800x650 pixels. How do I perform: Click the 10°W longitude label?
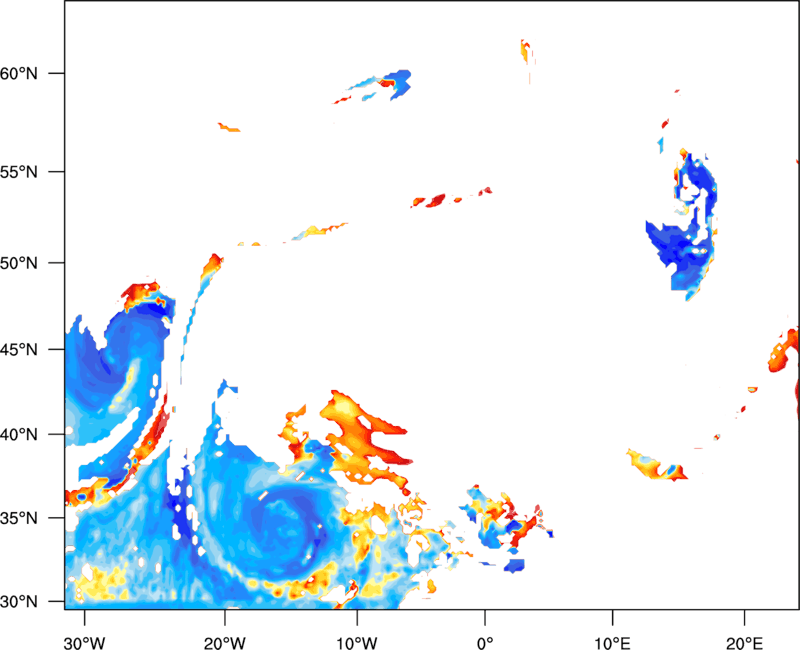[x=357, y=643]
